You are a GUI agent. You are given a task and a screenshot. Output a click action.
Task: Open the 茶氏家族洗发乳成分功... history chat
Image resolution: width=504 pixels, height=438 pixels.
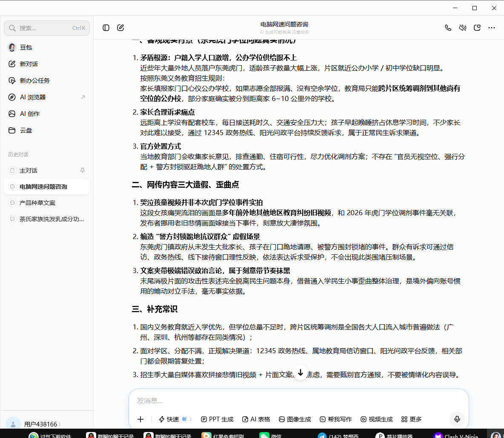pyautogui.click(x=46, y=219)
